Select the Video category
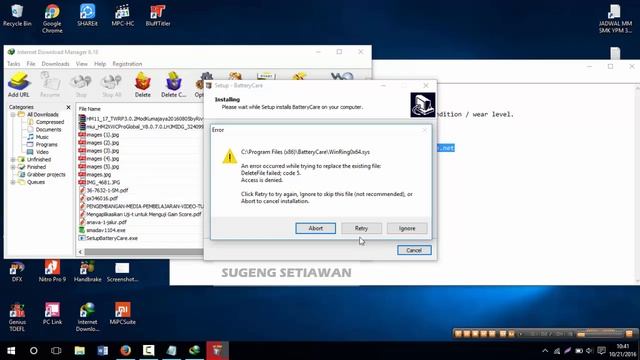The height and width of the screenshot is (360, 640). tap(42, 152)
